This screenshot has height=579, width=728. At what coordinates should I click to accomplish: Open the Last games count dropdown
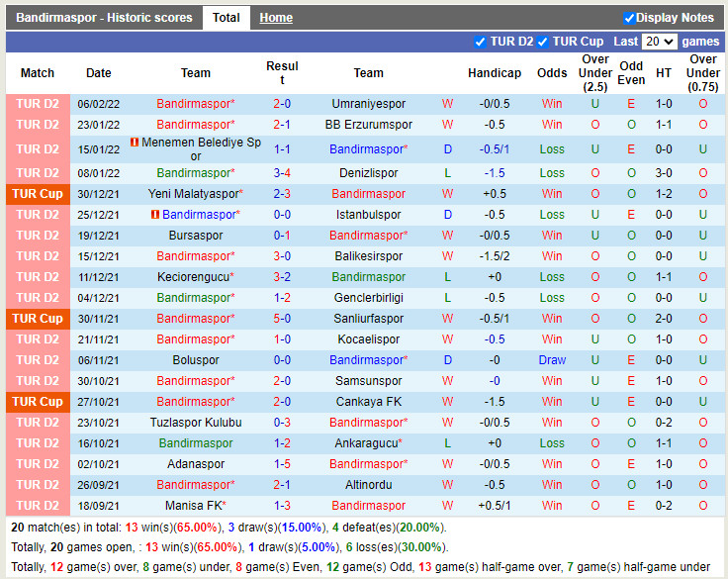[659, 42]
